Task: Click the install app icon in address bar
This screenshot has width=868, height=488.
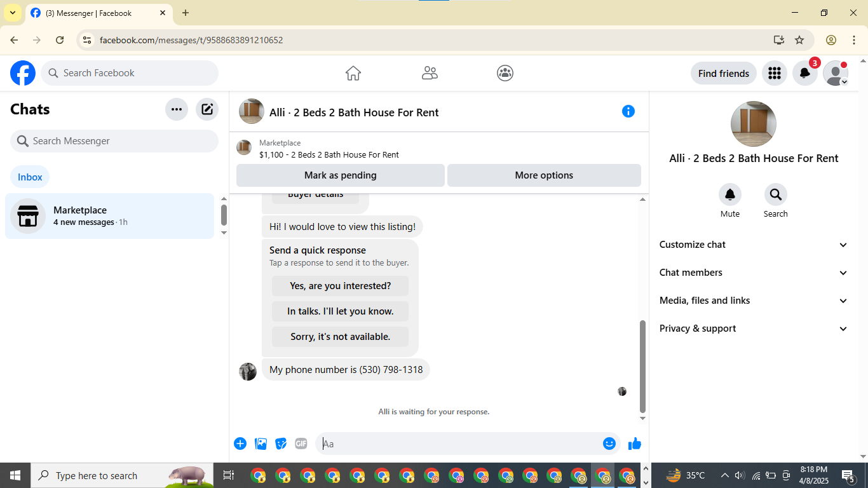Action: [x=779, y=40]
